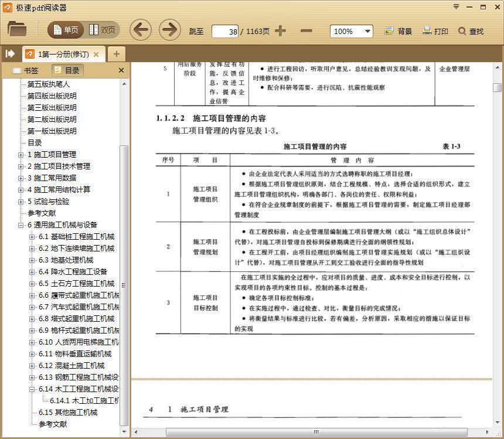The width and height of the screenshot is (504, 439).
Task: Open a new tab with plus button
Action: (117, 54)
